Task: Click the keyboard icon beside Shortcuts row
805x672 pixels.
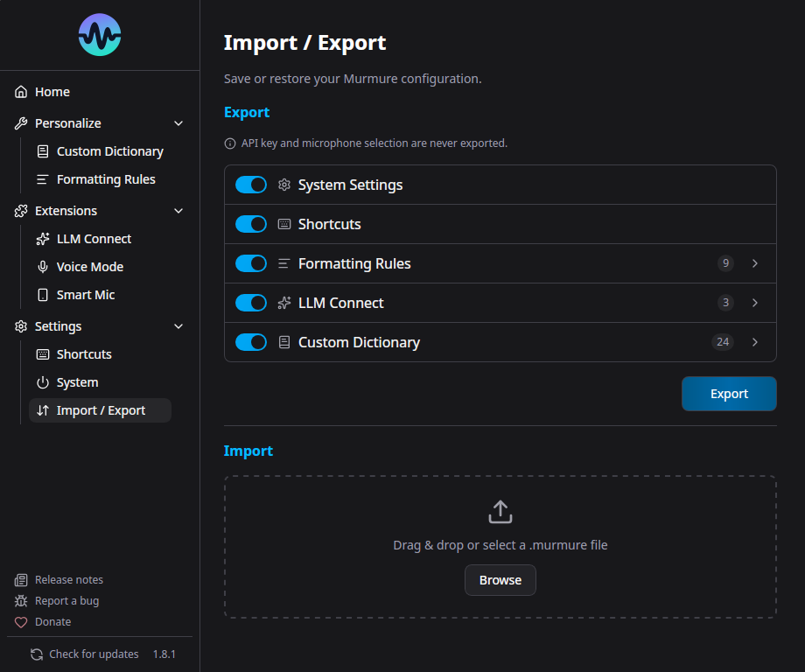Action: point(283,224)
